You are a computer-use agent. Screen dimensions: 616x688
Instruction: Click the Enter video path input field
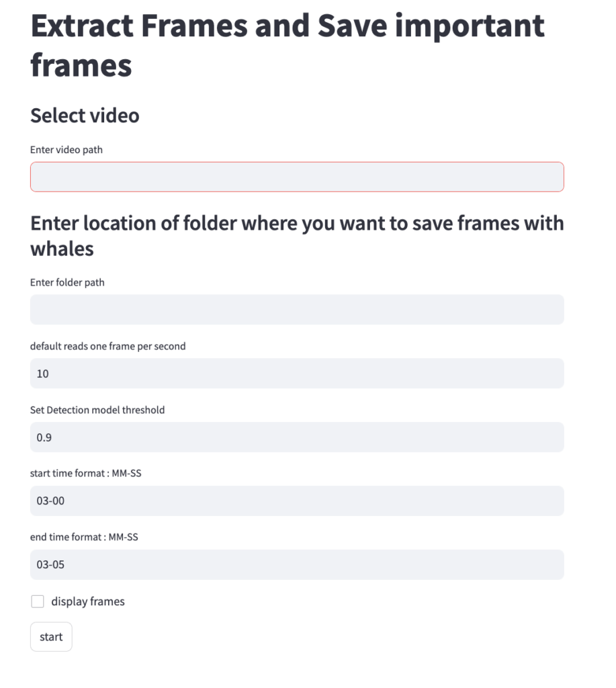(x=297, y=177)
